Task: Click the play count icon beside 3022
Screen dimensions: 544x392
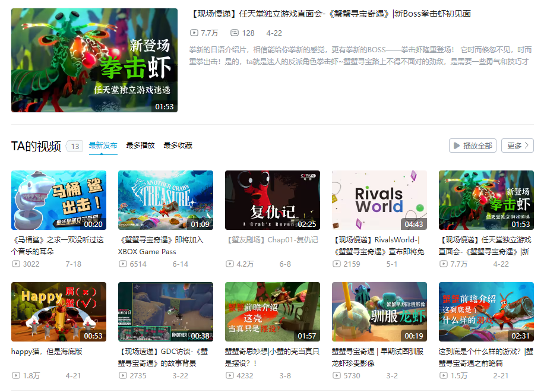Action: [x=16, y=264]
